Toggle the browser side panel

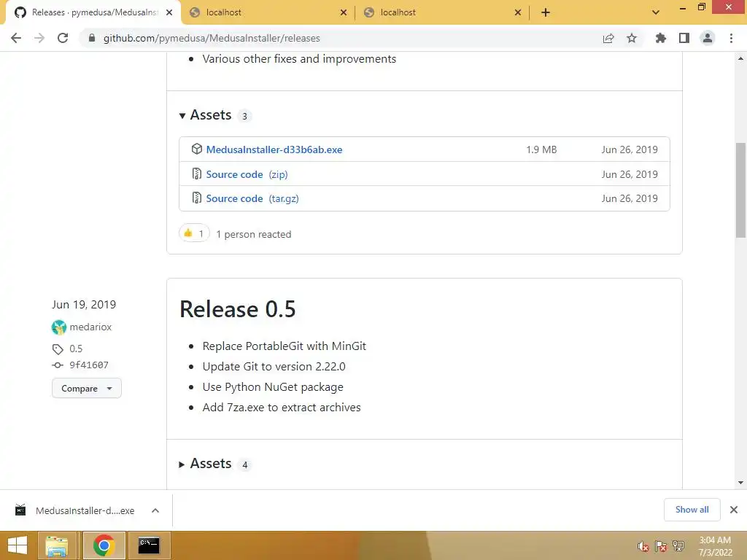tap(684, 38)
